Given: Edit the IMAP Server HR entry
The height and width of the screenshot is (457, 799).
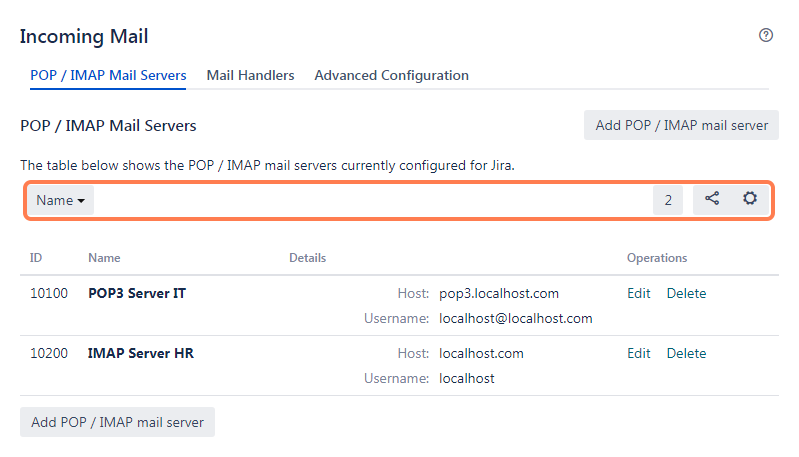Looking at the screenshot, I should [x=638, y=353].
